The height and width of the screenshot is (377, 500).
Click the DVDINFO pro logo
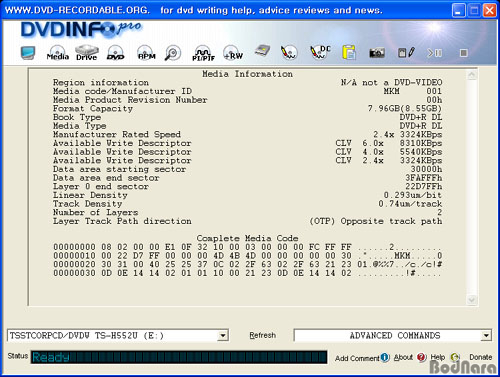tap(81, 29)
